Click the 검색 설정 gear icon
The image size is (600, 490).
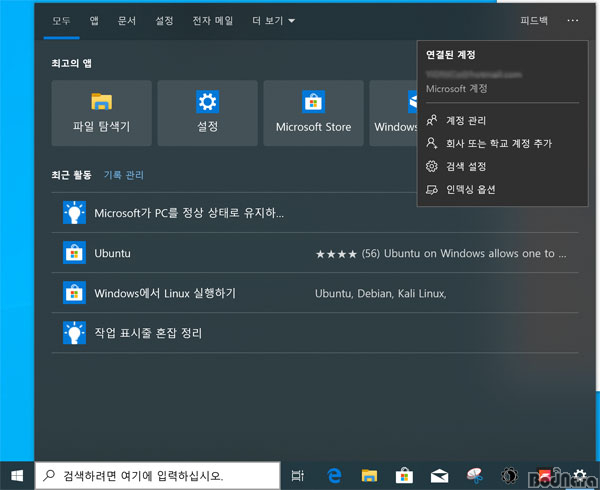[432, 166]
